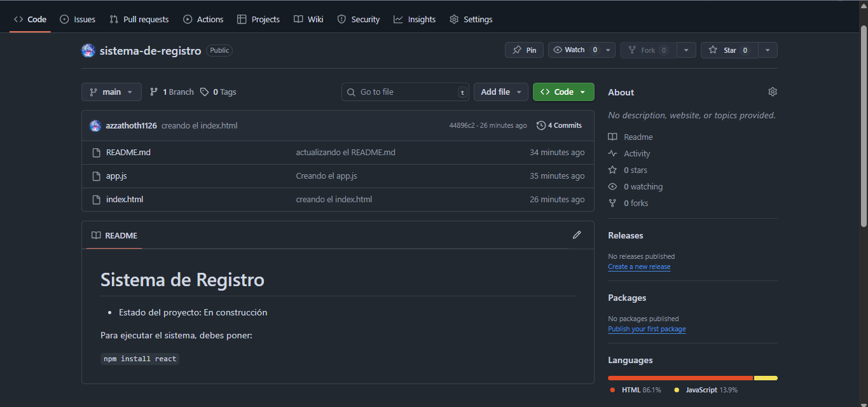Click the npm install react code snippet
Screen dimensions: 868x407
pyautogui.click(x=140, y=359)
